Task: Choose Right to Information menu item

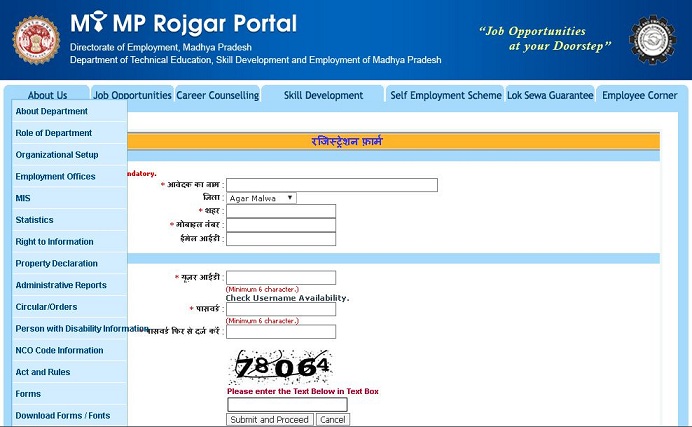Action: click(54, 242)
